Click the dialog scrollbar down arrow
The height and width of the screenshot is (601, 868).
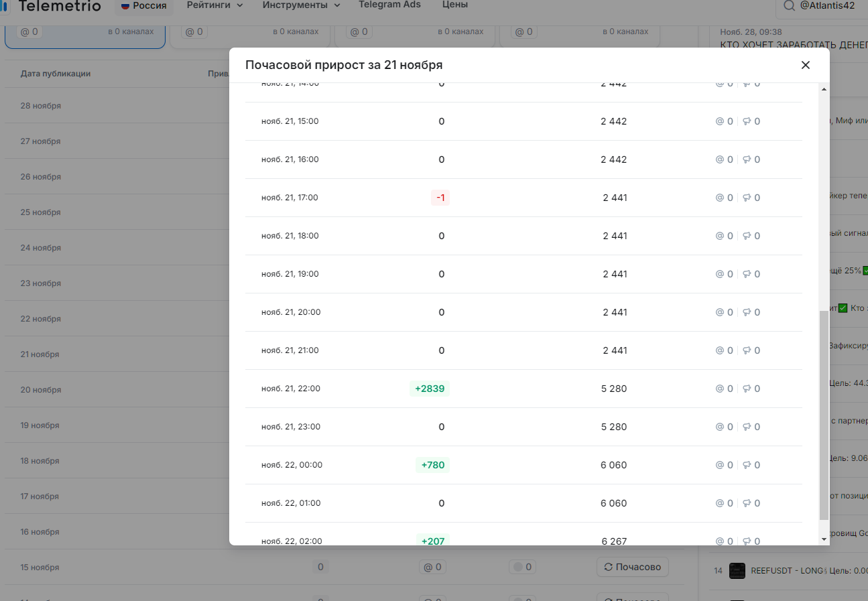[x=824, y=539]
